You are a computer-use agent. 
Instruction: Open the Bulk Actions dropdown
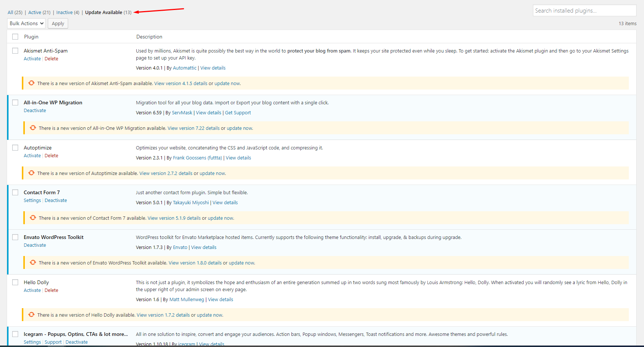[x=26, y=23]
